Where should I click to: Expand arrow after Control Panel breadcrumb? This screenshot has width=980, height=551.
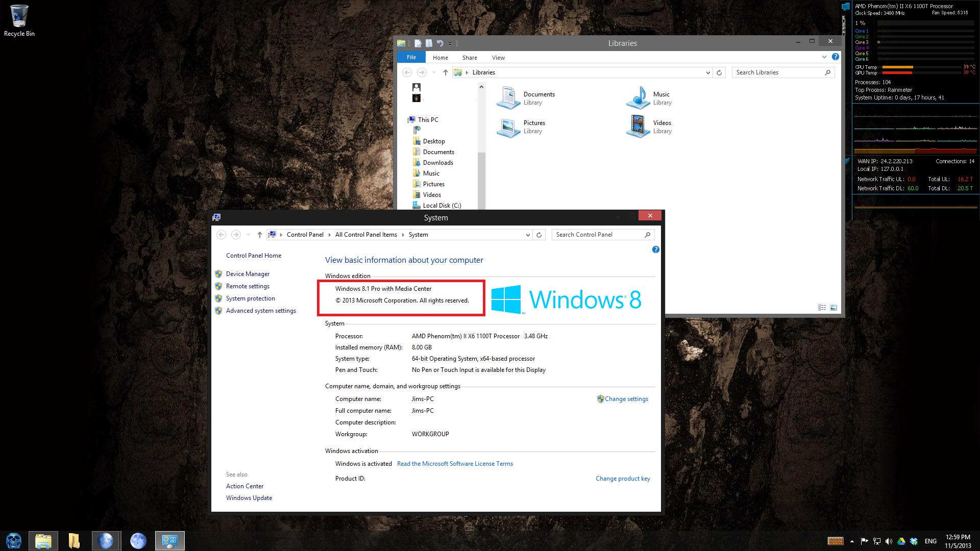click(x=330, y=235)
